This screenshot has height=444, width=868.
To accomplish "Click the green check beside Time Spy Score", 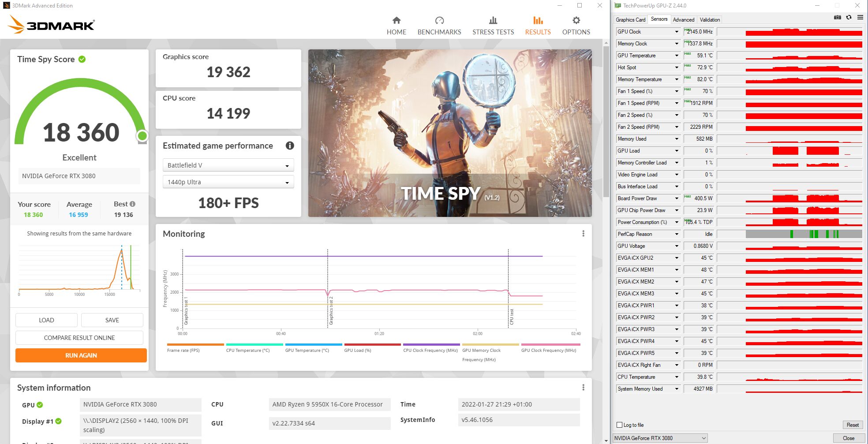I will point(82,59).
